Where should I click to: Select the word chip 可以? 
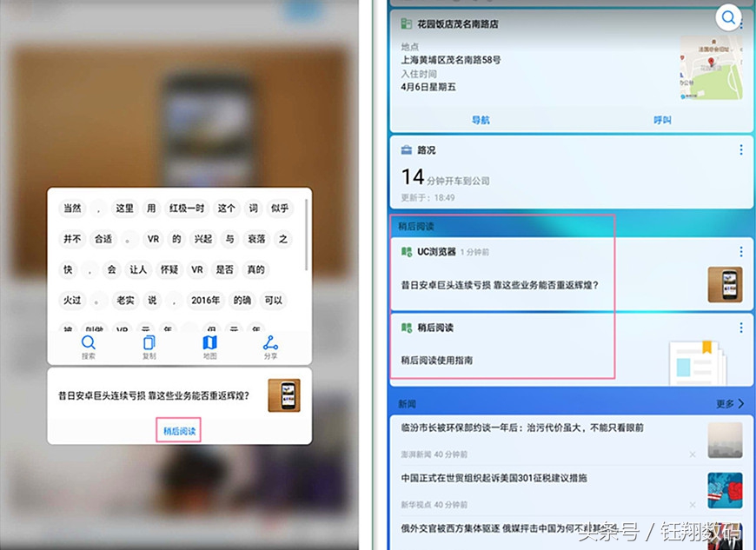click(273, 300)
